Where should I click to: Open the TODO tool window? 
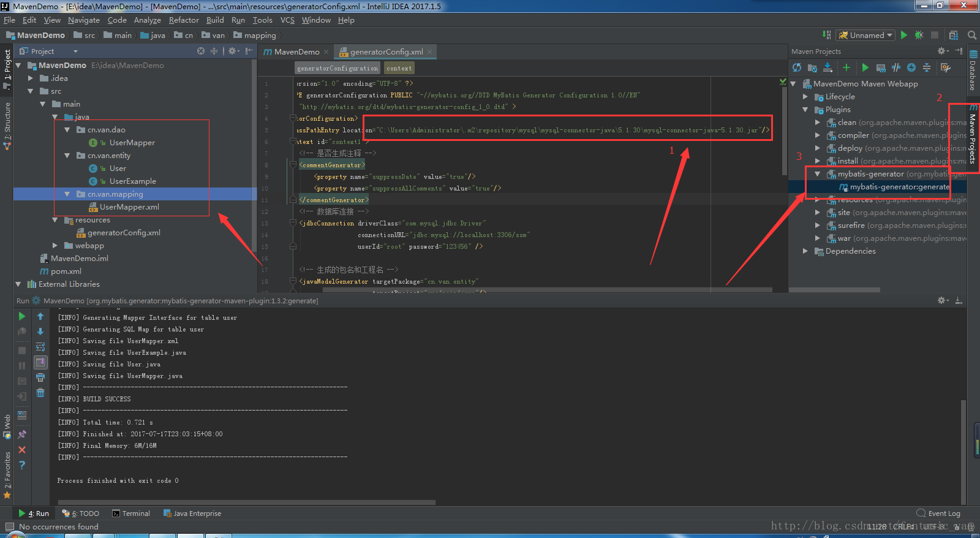click(x=80, y=513)
